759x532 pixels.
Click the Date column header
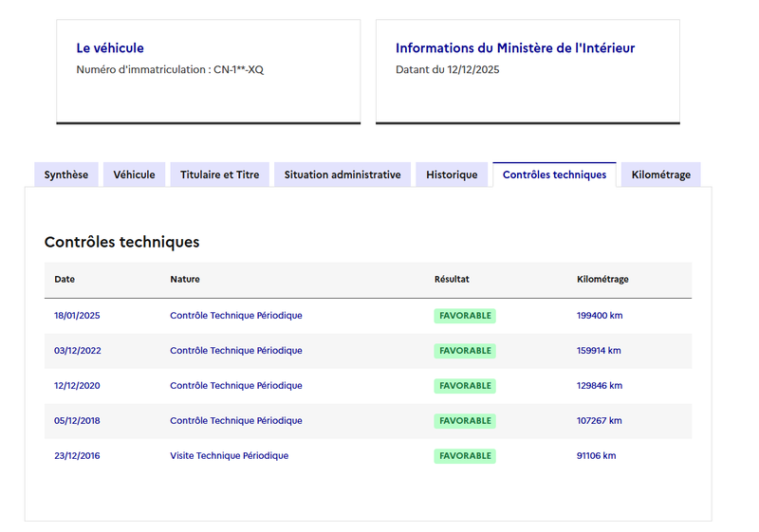[x=65, y=280]
